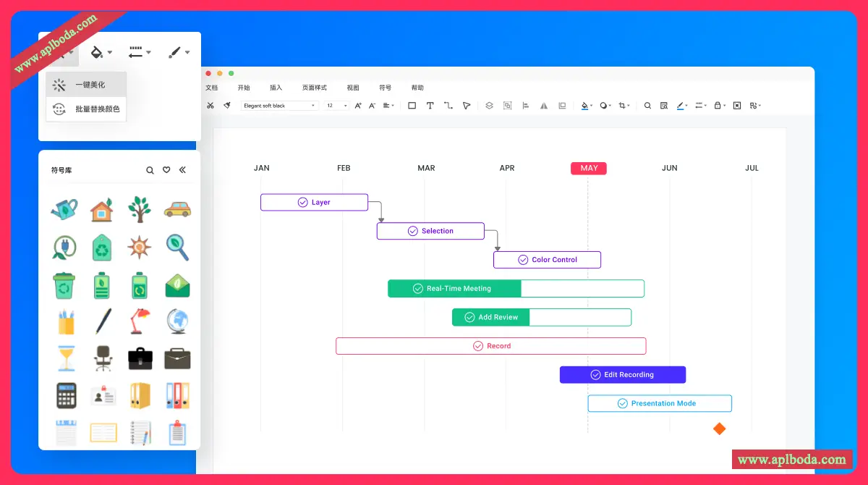Increase font size with the A+ icon
The height and width of the screenshot is (485, 868).
359,106
